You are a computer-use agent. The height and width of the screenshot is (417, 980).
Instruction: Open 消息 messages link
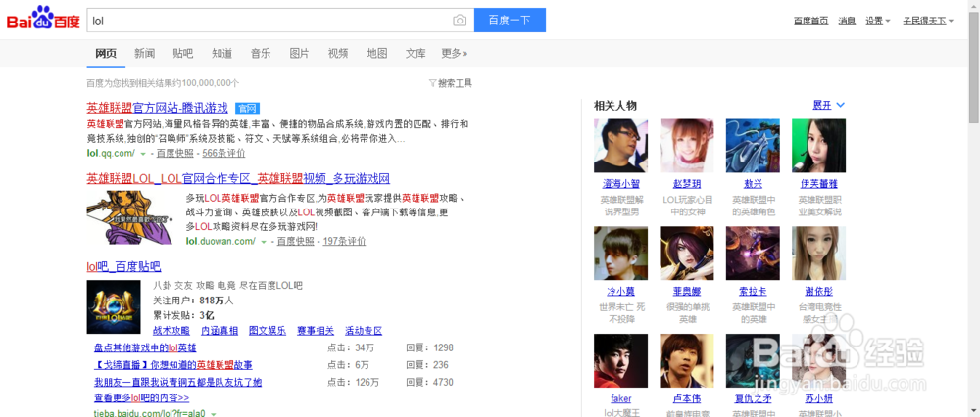pos(847,21)
